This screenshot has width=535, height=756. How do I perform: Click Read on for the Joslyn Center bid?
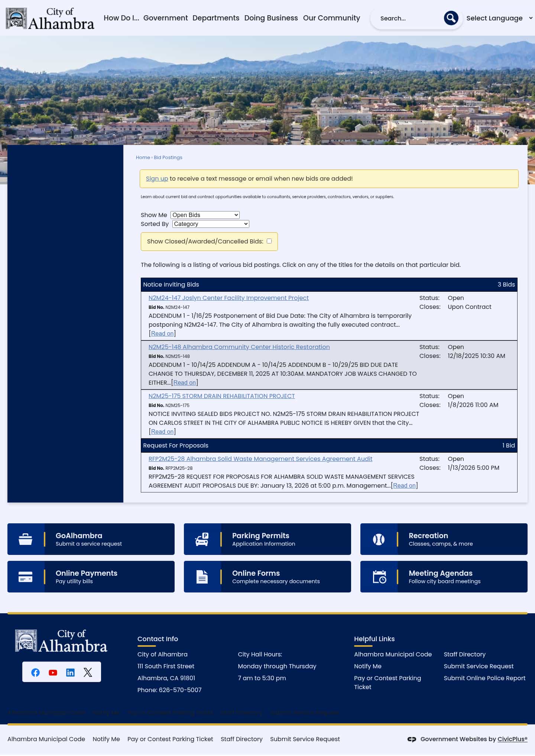162,333
